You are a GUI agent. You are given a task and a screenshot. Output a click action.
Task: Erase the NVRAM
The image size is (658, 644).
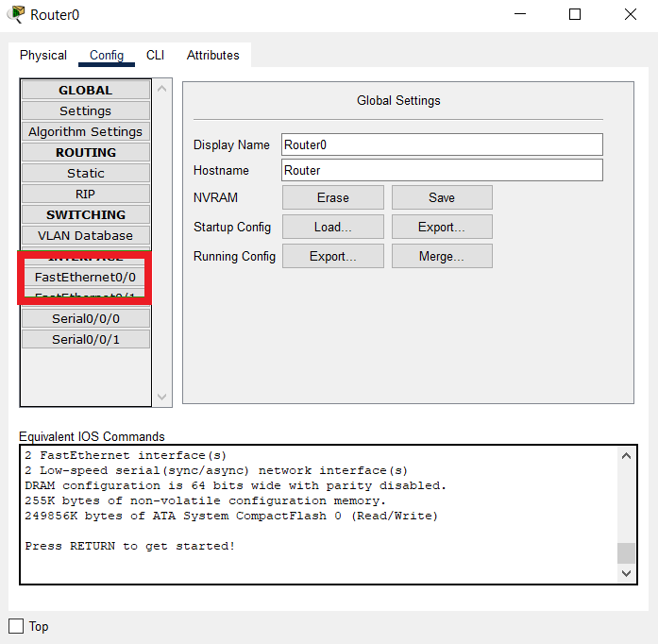pyautogui.click(x=332, y=197)
